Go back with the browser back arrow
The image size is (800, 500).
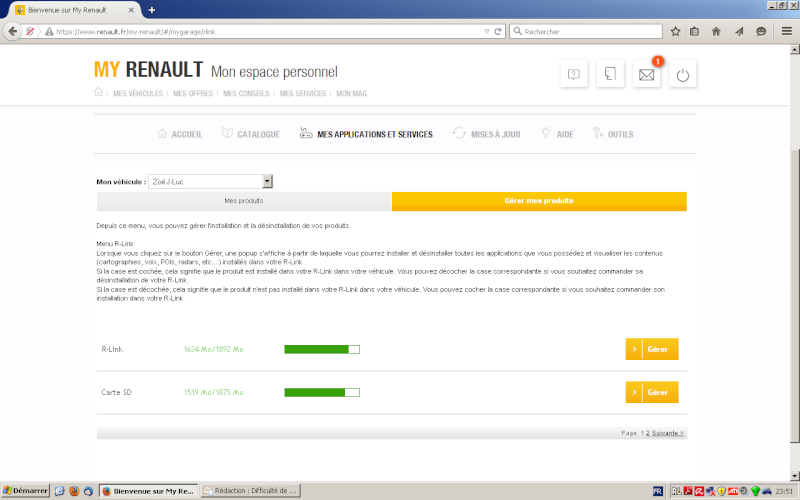click(12, 32)
